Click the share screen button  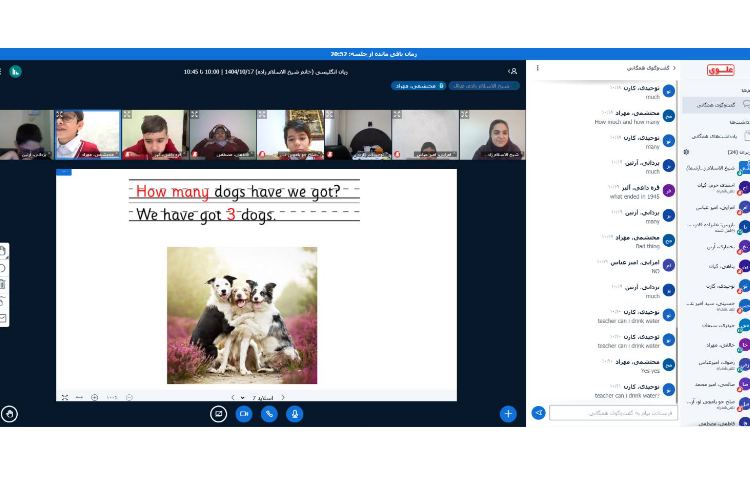[218, 413]
